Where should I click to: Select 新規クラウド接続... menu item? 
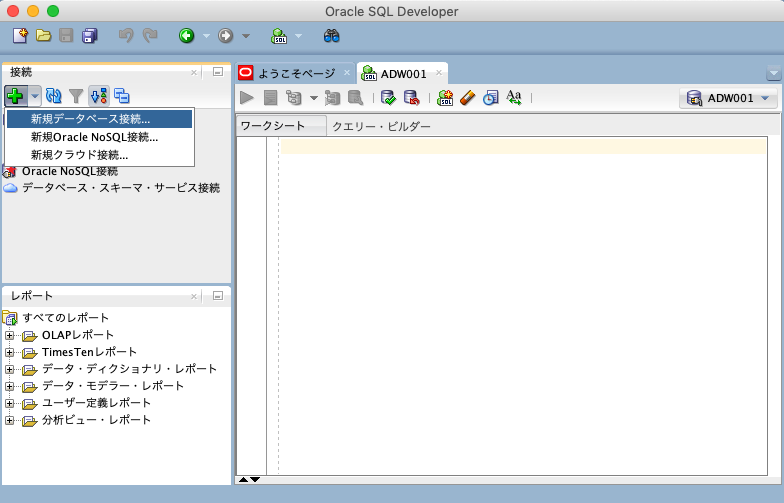(79, 155)
